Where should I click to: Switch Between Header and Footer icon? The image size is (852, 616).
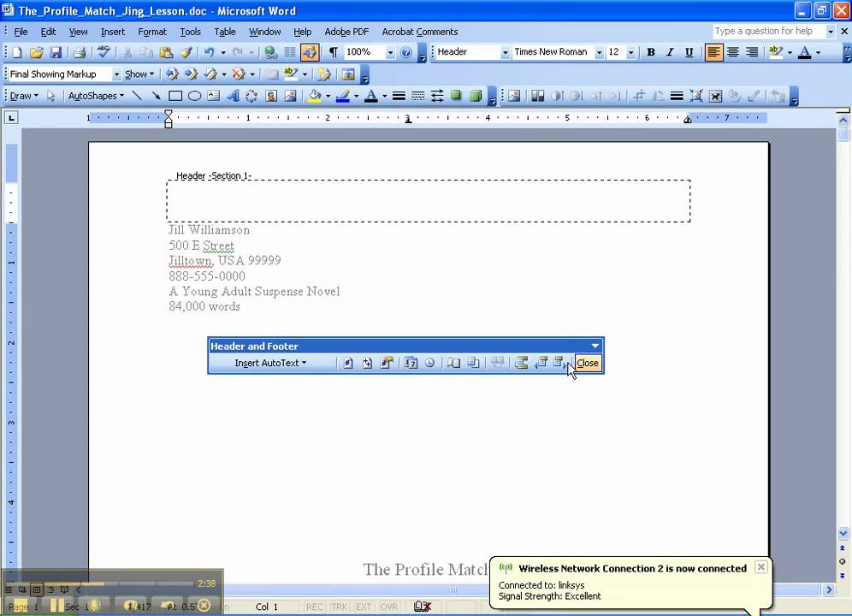coord(522,364)
